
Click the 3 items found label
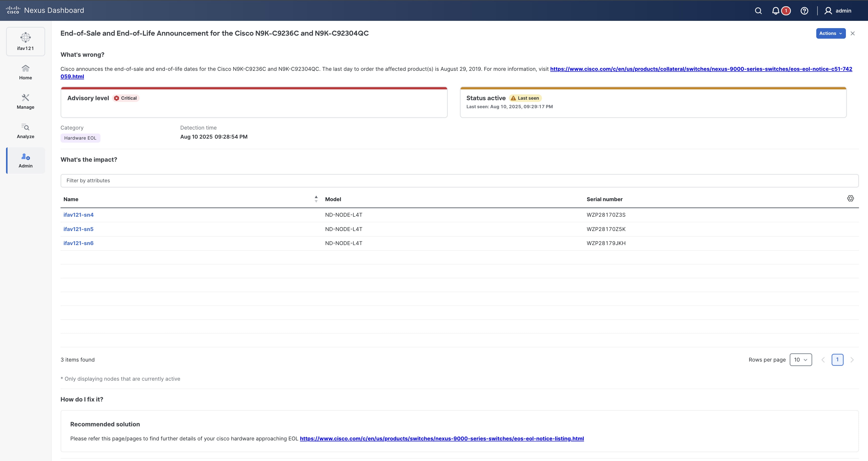[78, 360]
